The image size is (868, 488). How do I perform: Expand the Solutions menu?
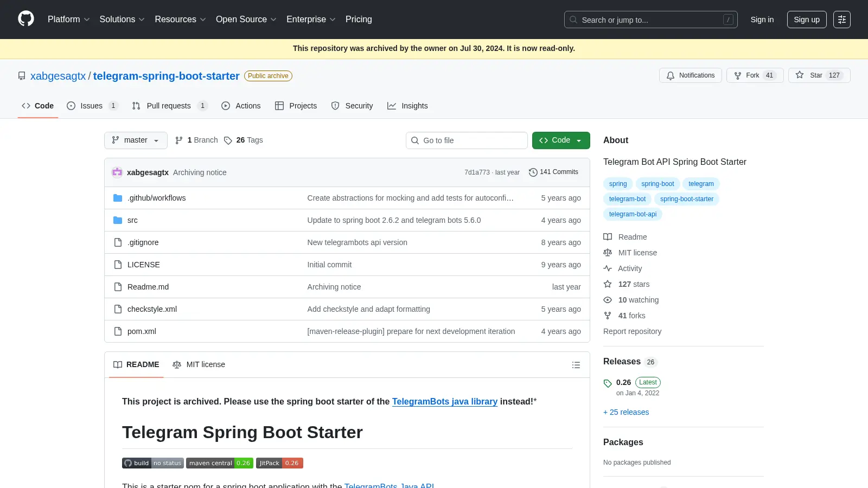click(122, 19)
